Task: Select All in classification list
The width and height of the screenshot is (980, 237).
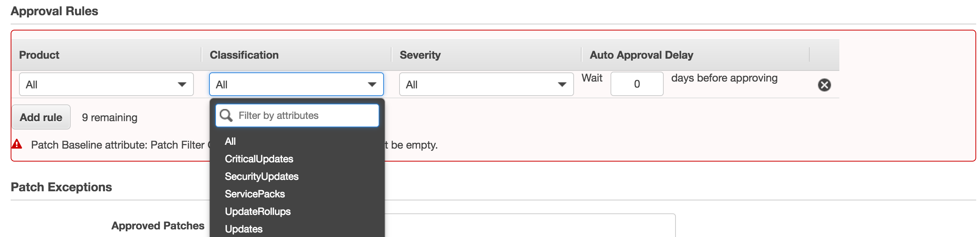Action: pos(230,141)
